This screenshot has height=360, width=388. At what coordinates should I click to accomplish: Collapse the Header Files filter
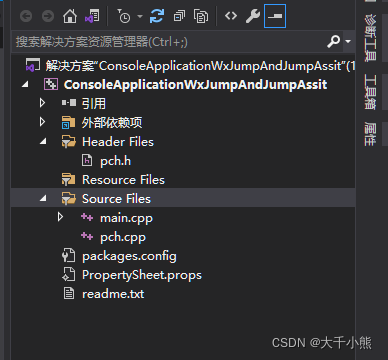pos(43,142)
